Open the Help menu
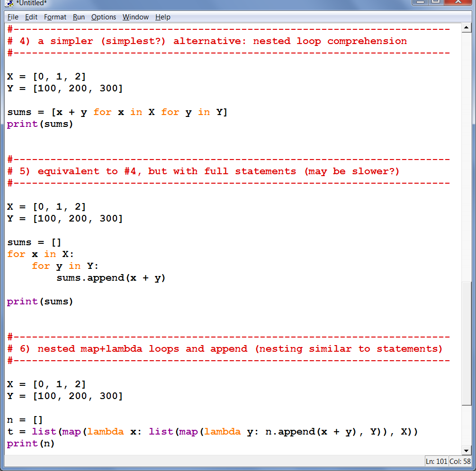The height and width of the screenshot is (471, 476). click(162, 17)
